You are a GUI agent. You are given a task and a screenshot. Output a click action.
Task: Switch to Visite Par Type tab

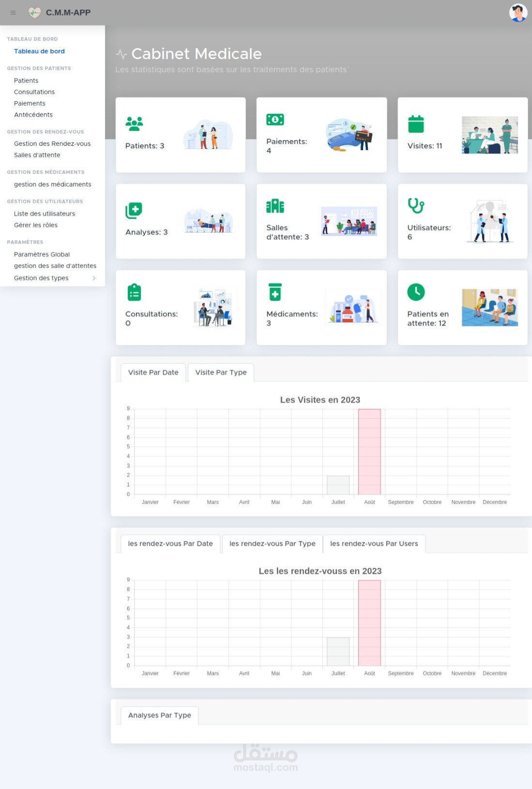(221, 372)
